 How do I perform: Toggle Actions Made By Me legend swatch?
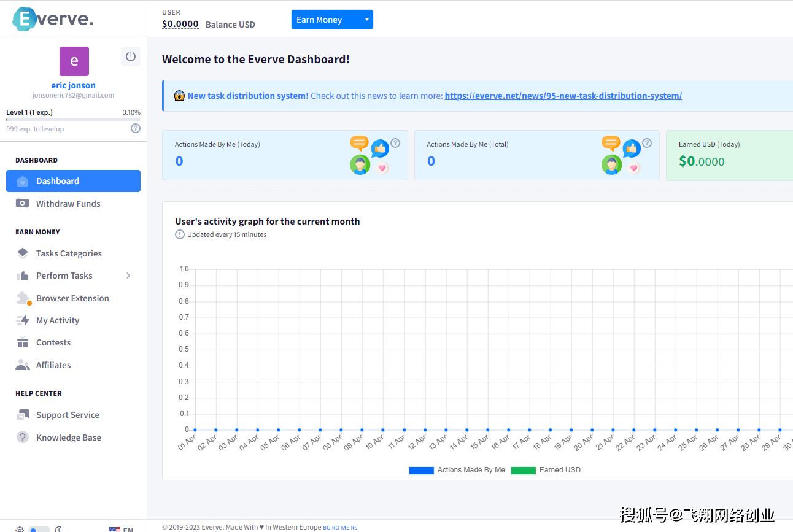(421, 470)
